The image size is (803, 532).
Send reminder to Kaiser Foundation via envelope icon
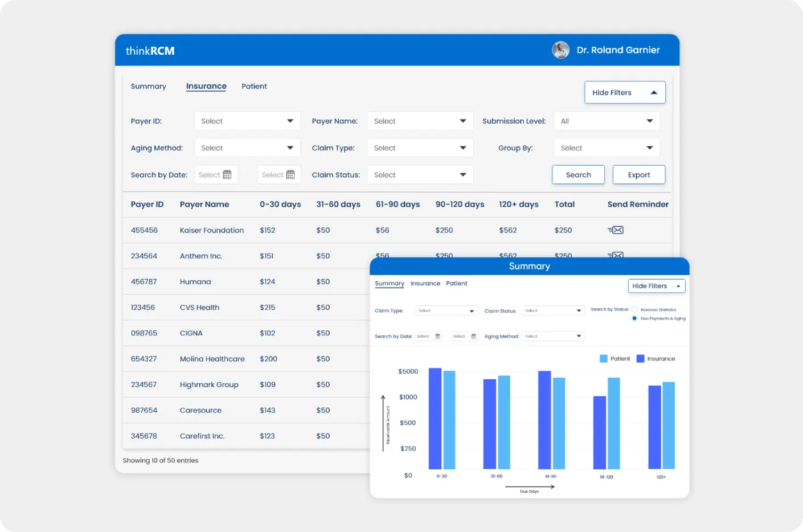point(616,230)
